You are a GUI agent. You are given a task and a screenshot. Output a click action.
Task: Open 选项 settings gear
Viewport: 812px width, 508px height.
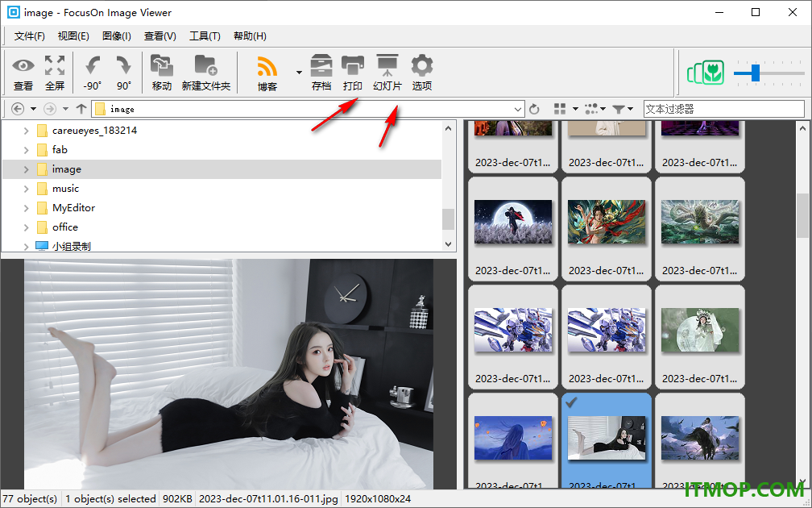tap(422, 73)
